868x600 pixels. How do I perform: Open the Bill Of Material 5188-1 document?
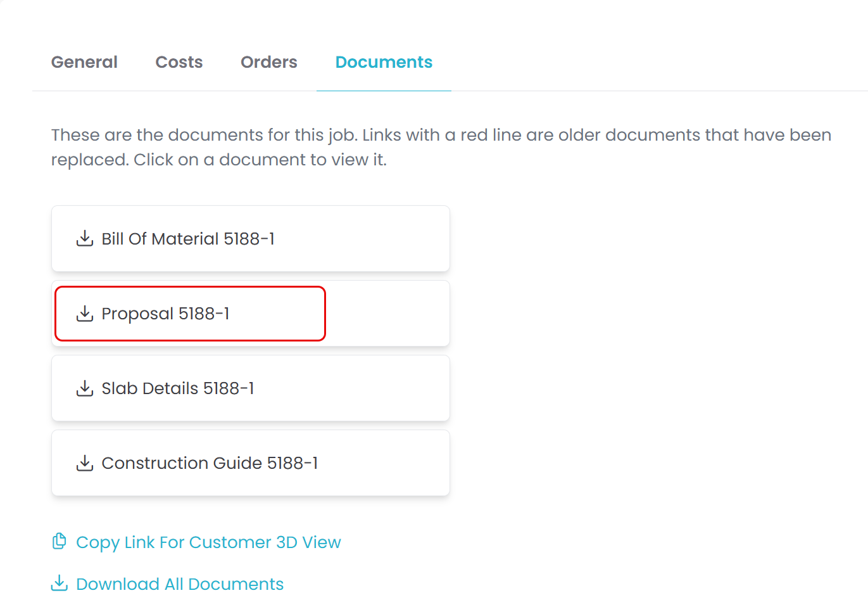coord(188,239)
